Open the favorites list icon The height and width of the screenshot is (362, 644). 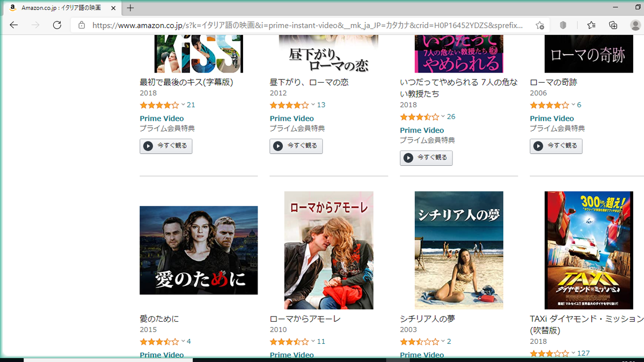pos(591,25)
